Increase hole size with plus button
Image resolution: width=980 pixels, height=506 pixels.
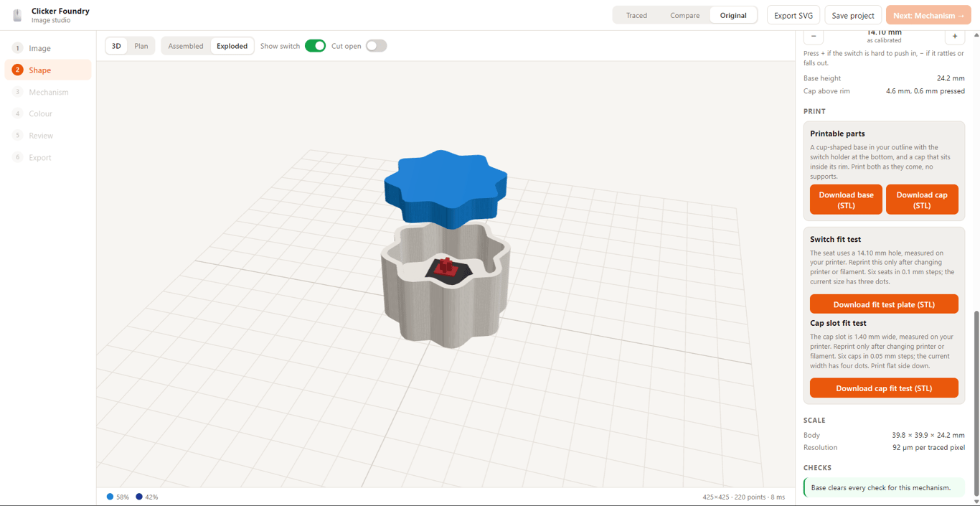pyautogui.click(x=955, y=36)
